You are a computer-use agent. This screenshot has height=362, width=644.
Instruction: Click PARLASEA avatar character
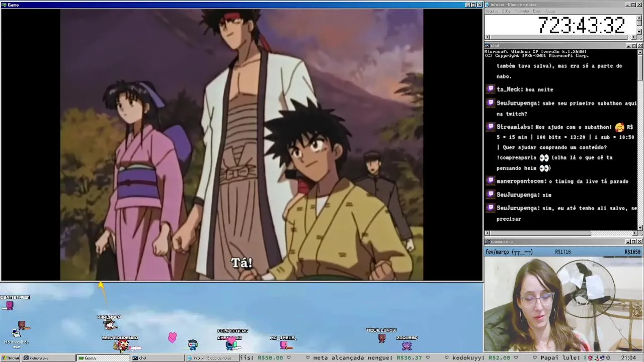[109, 324]
